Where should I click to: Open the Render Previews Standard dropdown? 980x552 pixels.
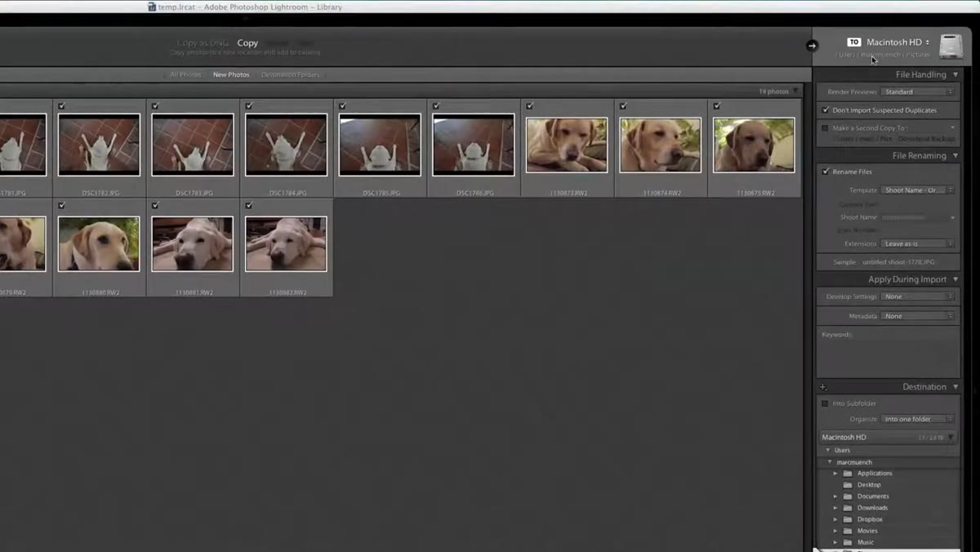pos(918,92)
